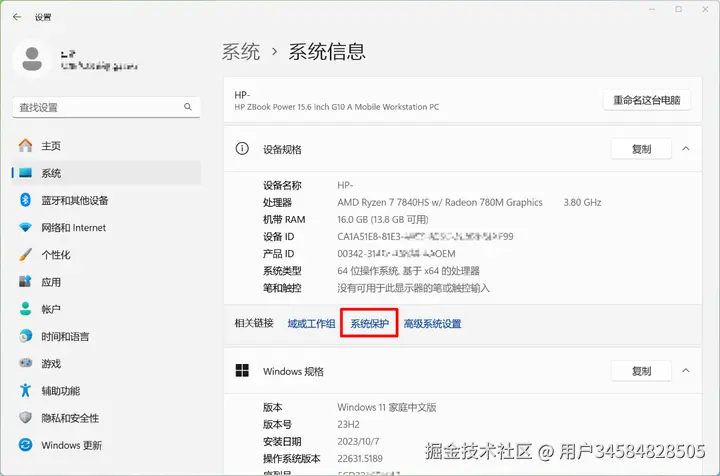This screenshot has height=476, width=720.
Task: Minimize the Settings window
Action: point(652,9)
